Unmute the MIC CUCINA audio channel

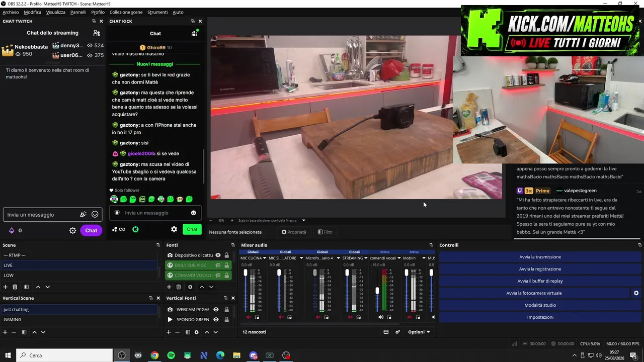249,317
